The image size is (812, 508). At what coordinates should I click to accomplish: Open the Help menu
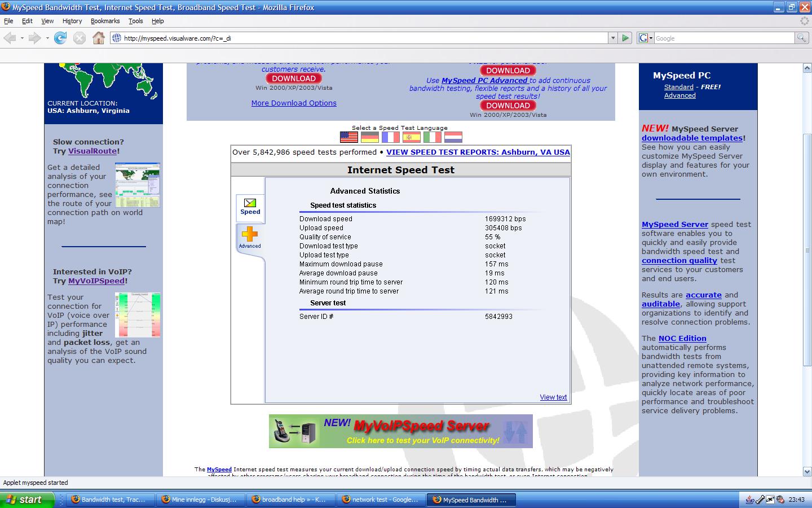(x=158, y=21)
